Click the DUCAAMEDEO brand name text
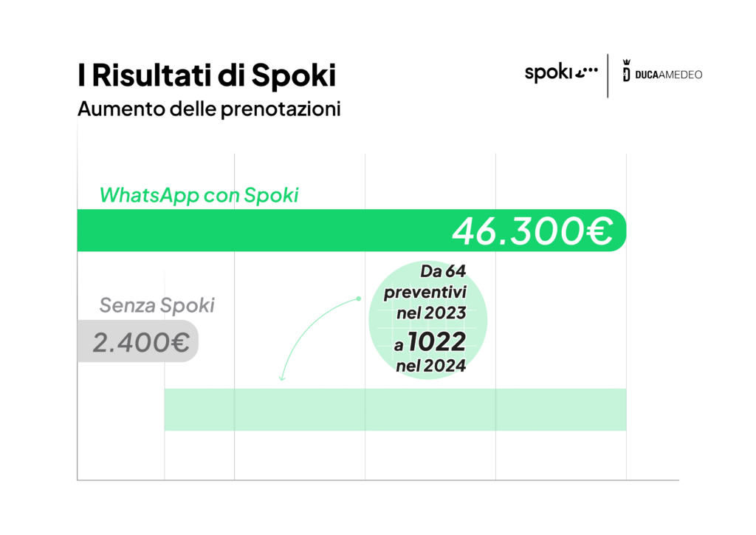The height and width of the screenshot is (535, 756). [x=669, y=75]
